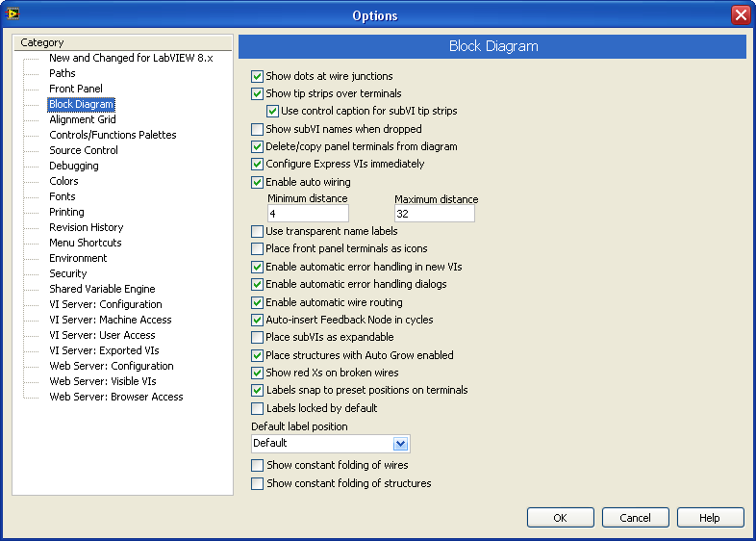Toggle Show tip strips over terminals

[x=258, y=93]
